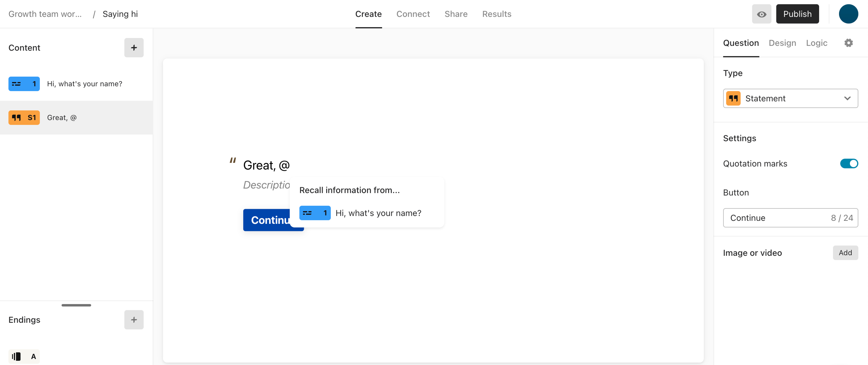The width and height of the screenshot is (868, 365).
Task: Click the Continue button text input field
Action: 790,218
